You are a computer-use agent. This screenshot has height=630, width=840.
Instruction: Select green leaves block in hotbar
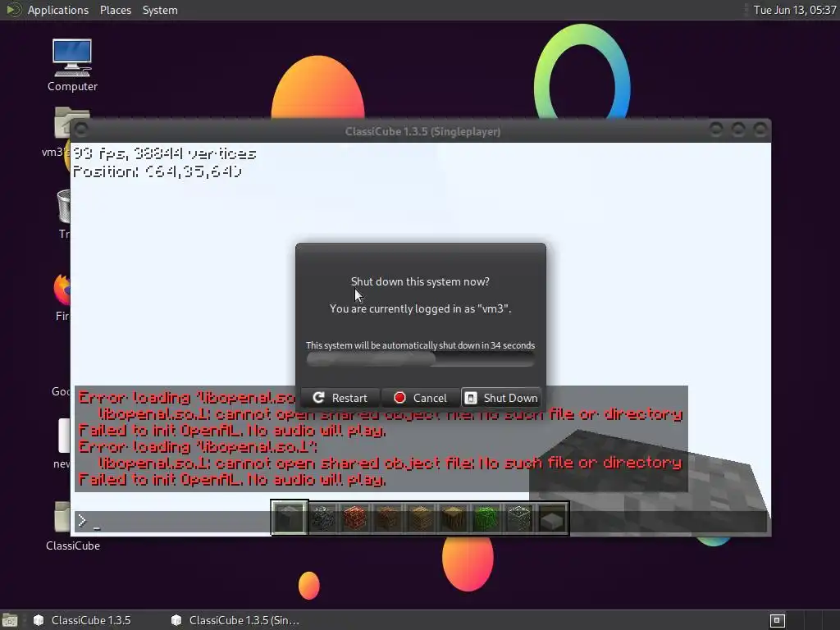click(x=486, y=518)
